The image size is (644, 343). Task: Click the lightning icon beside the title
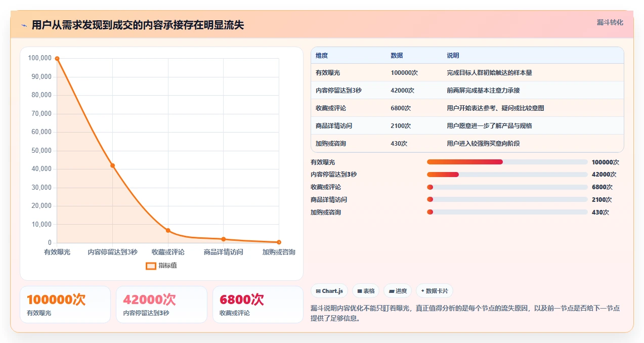[24, 25]
